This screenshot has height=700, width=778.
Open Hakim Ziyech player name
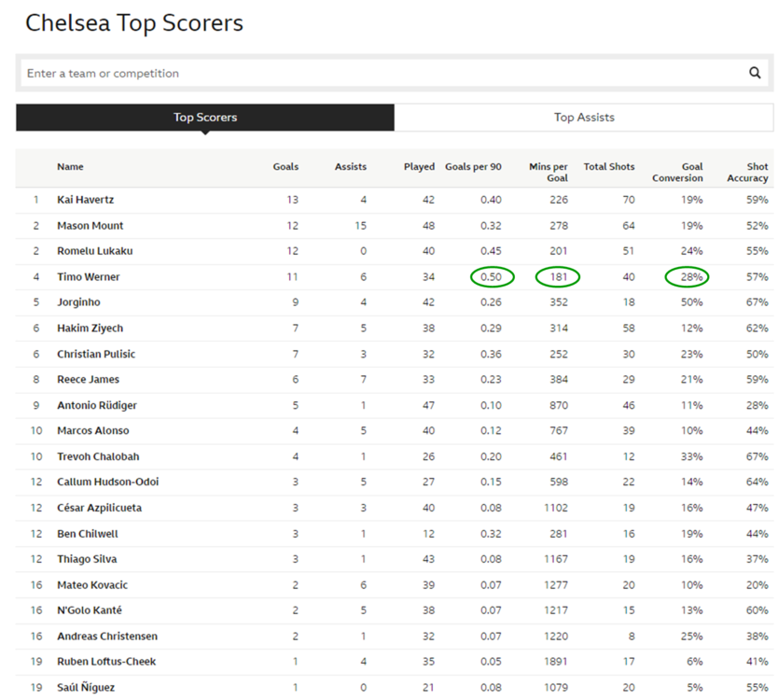(x=90, y=329)
